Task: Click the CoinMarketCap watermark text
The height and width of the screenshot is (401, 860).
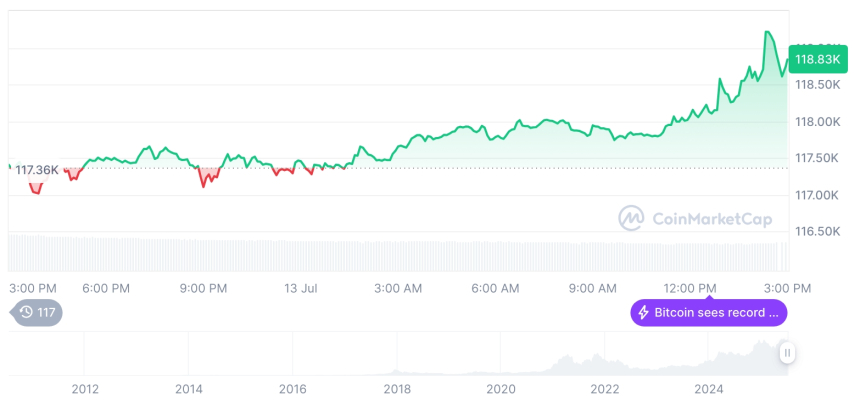Action: (x=705, y=217)
